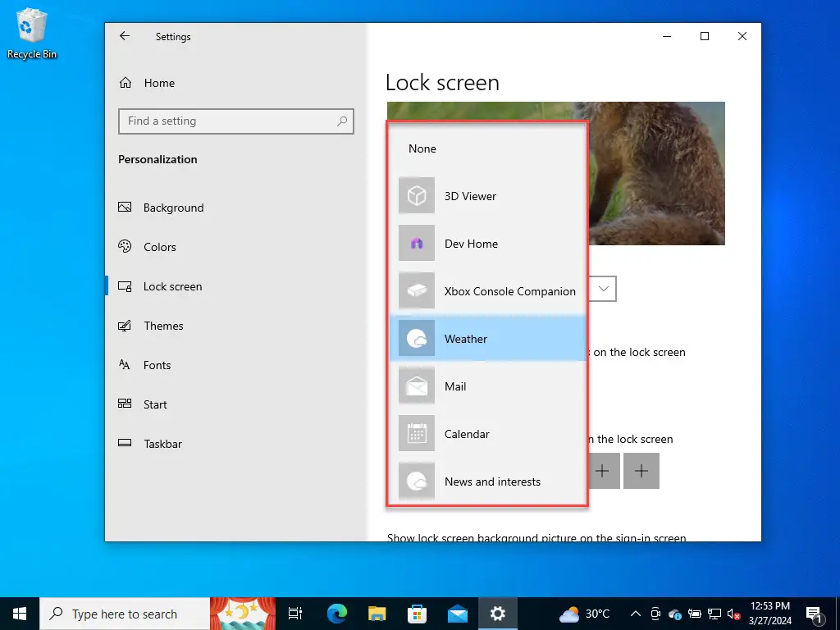Click the battery tray icon

(x=695, y=614)
